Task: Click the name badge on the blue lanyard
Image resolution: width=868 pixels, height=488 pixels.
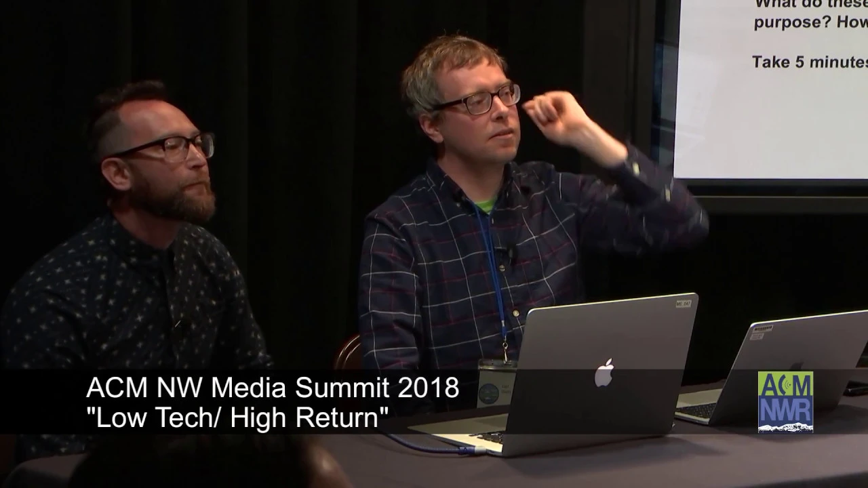Action: coord(496,384)
